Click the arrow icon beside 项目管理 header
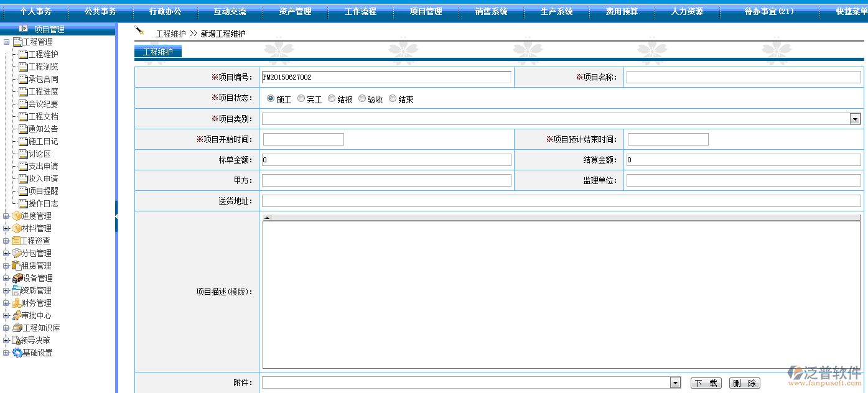Image resolution: width=868 pixels, height=393 pixels. (24, 29)
